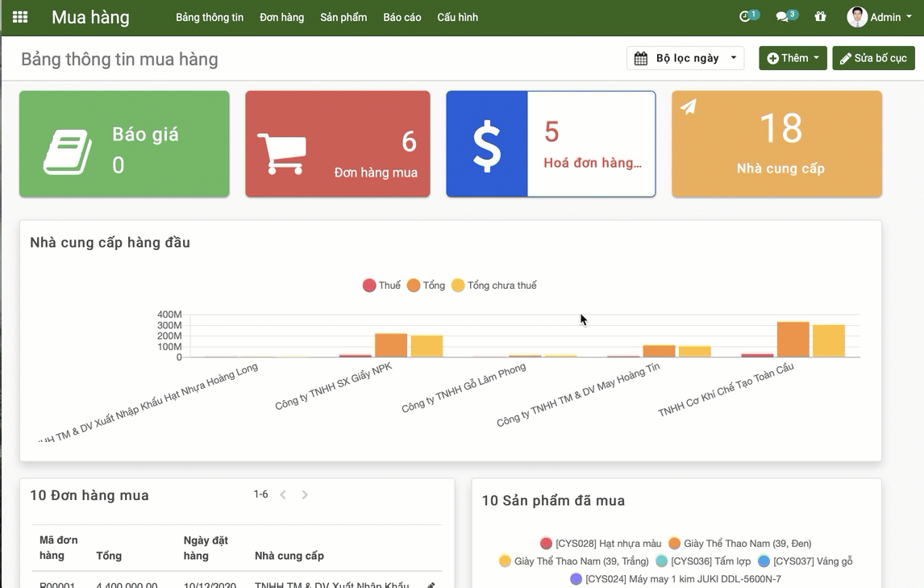924x588 pixels.
Task: Toggle Giày Thể Thao Nam (39, Đen) legend
Action: [x=739, y=543]
